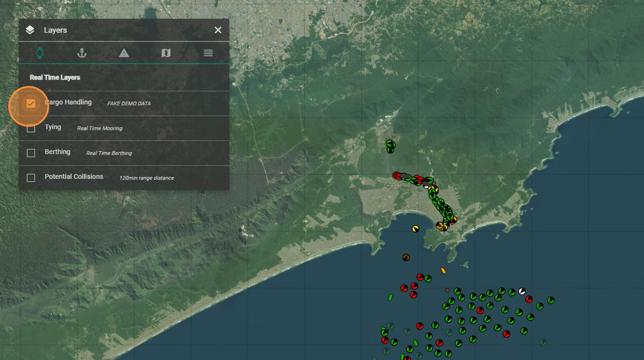Open the anchor icon tab

pos(82,53)
